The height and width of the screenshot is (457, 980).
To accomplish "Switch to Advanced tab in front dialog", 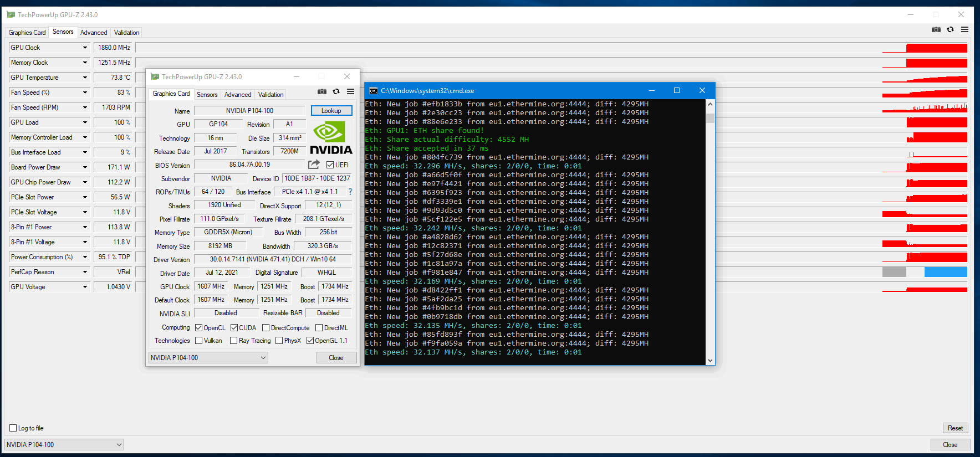I will tap(238, 95).
